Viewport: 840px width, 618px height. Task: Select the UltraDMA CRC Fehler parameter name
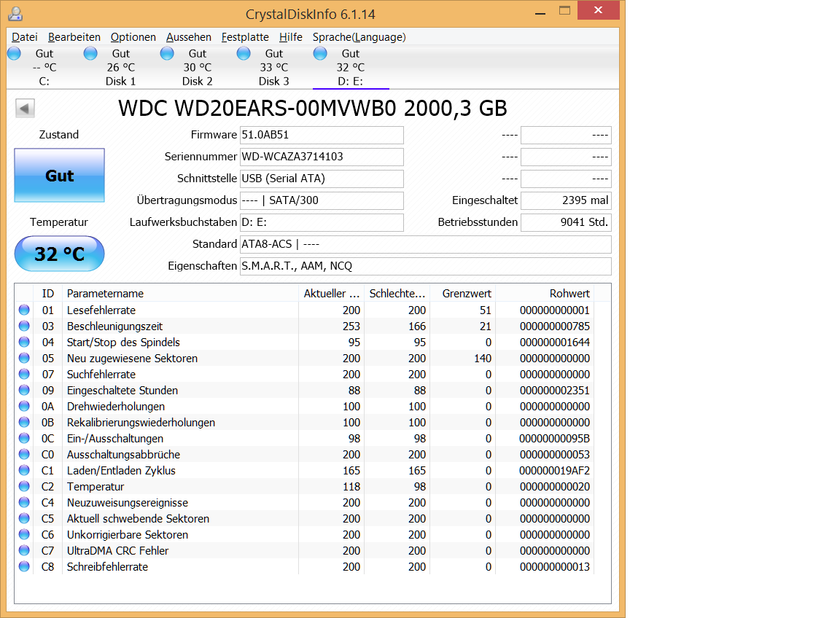(118, 551)
